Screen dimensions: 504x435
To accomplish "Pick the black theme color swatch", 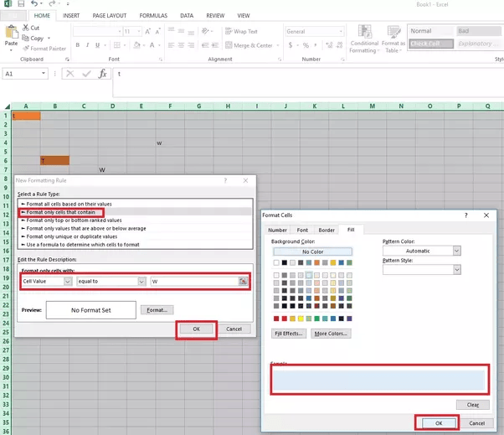I will click(x=284, y=262).
